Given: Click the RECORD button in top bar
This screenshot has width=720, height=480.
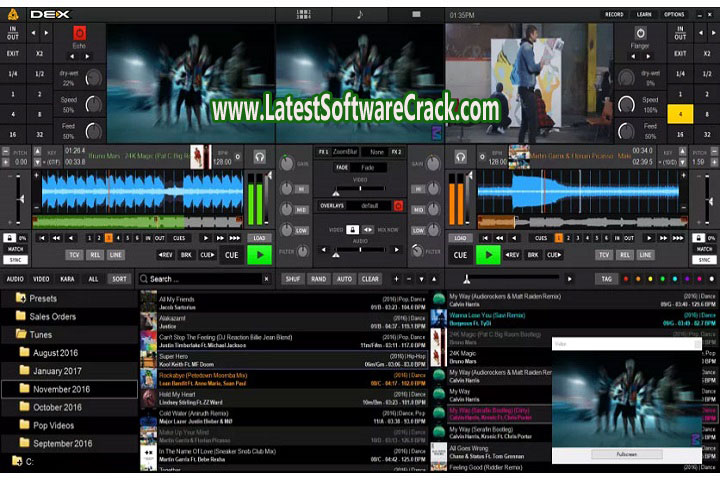Looking at the screenshot, I should tap(614, 15).
